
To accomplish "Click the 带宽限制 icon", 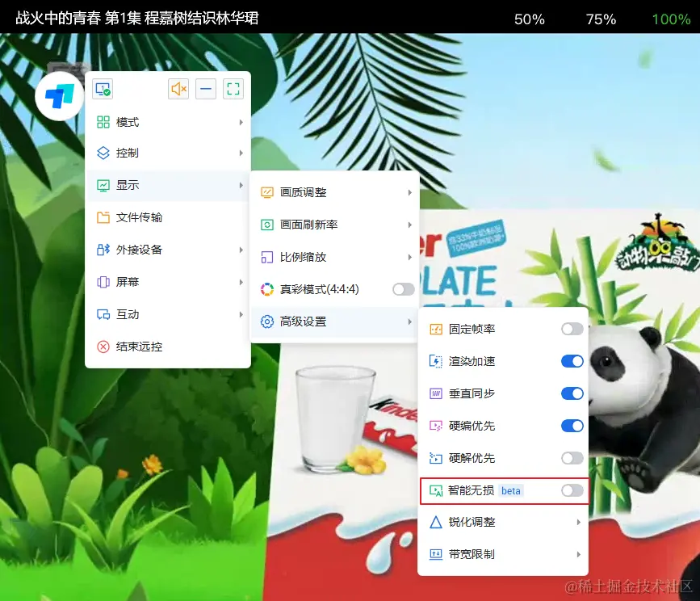I will click(x=436, y=554).
